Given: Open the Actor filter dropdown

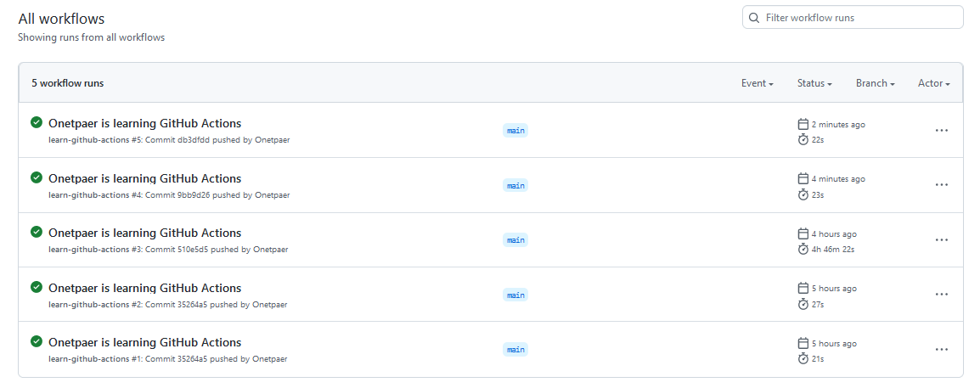Looking at the screenshot, I should (x=934, y=83).
